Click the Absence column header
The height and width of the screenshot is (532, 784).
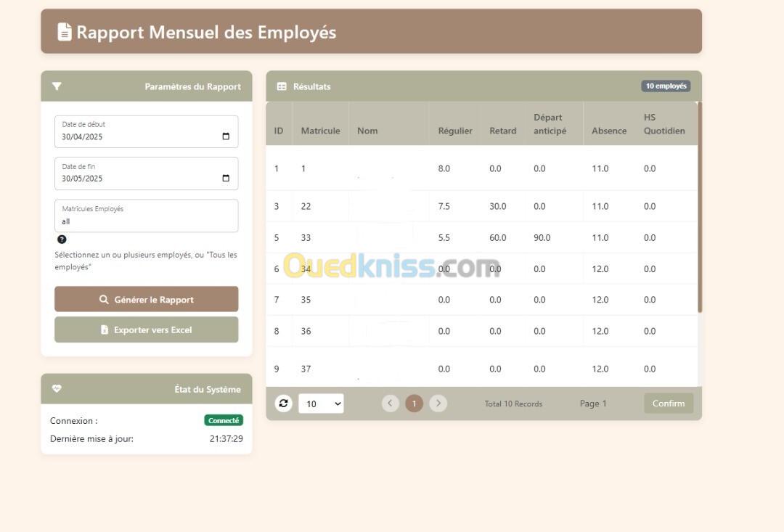coord(608,131)
